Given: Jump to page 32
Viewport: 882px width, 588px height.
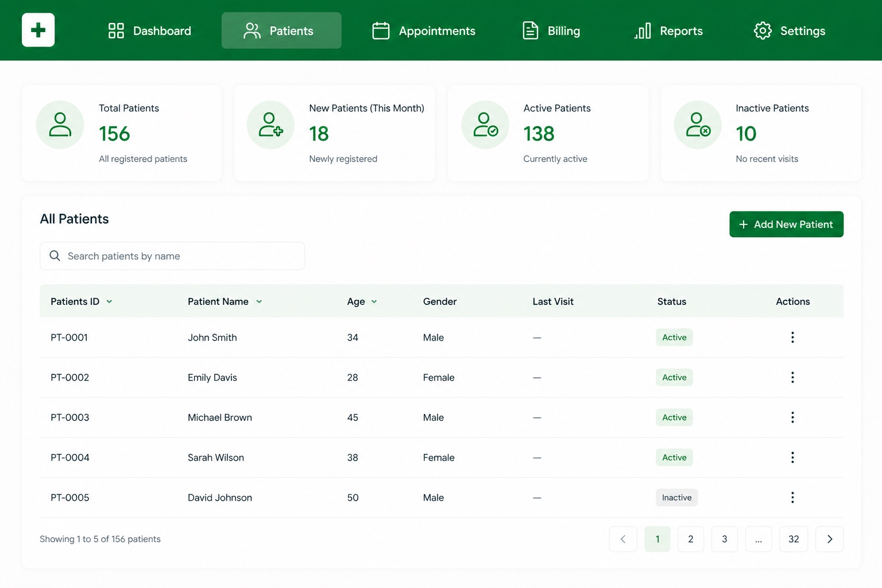Looking at the screenshot, I should [794, 539].
